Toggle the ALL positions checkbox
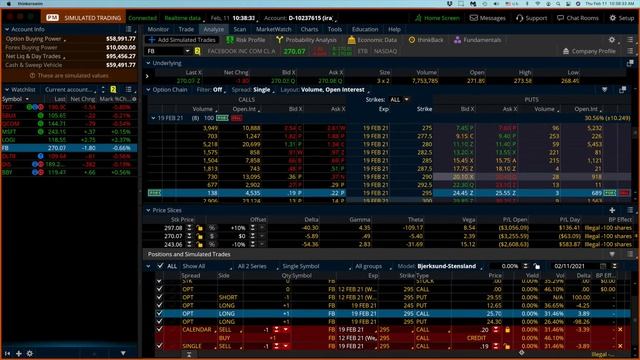The height and width of the screenshot is (360, 640). (160, 266)
